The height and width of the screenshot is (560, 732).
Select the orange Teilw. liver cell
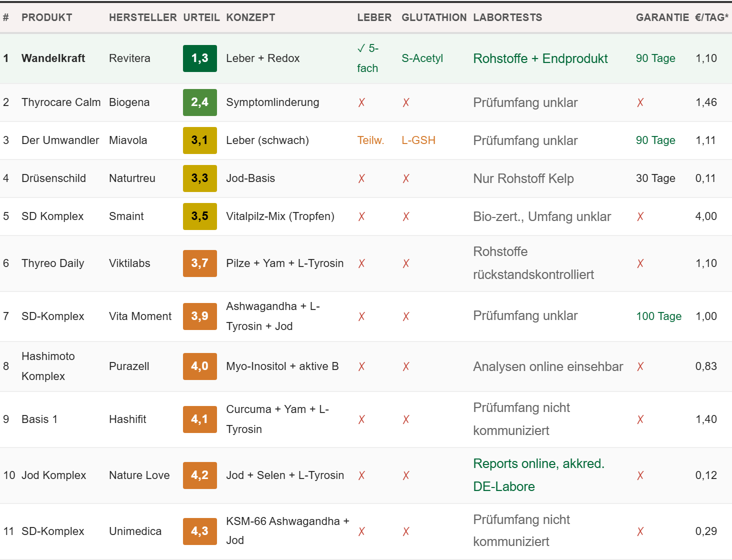pyautogui.click(x=370, y=140)
